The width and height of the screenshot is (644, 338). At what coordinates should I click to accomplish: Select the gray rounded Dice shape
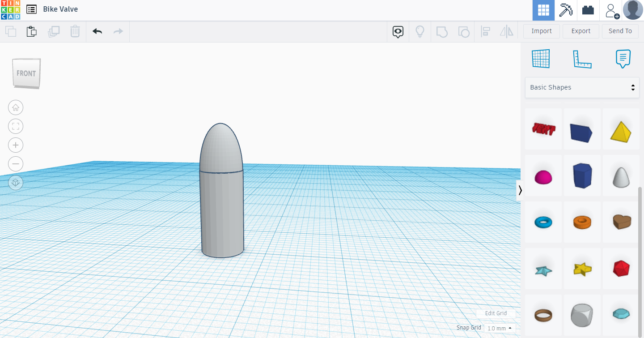coord(582,315)
